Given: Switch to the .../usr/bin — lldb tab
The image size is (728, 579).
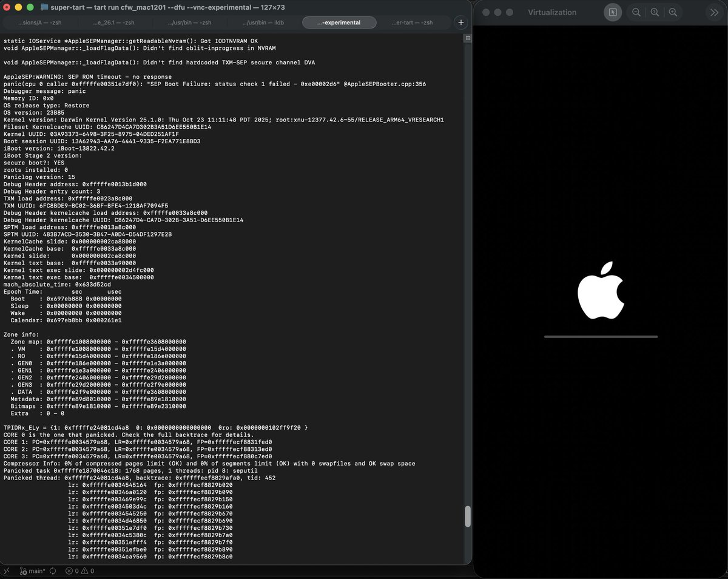Looking at the screenshot, I should coord(263,22).
